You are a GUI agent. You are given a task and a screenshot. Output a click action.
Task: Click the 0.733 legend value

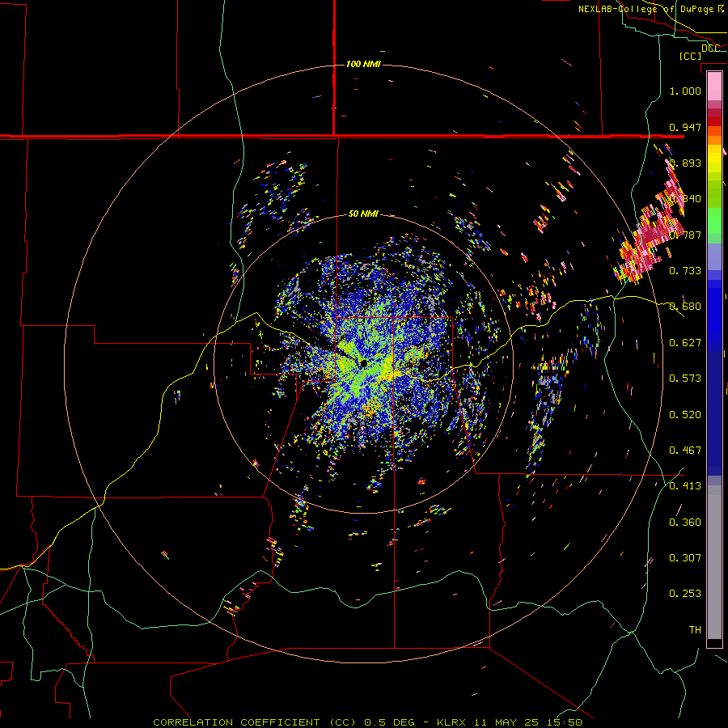[685, 271]
